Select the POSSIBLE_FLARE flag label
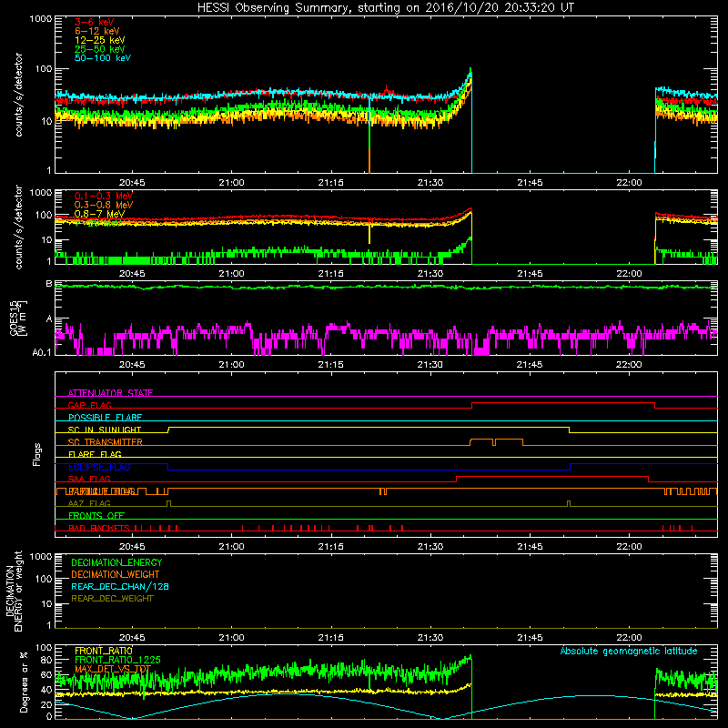Image resolution: width=728 pixels, height=728 pixels. pos(105,418)
